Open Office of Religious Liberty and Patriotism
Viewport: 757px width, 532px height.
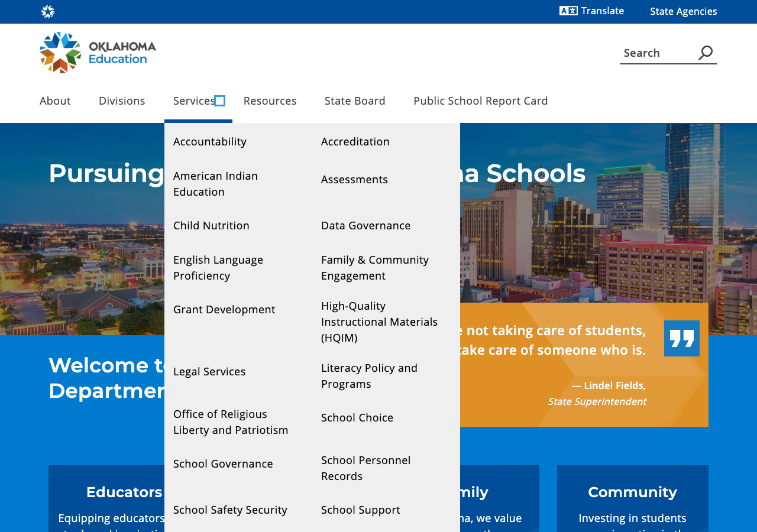[231, 422]
